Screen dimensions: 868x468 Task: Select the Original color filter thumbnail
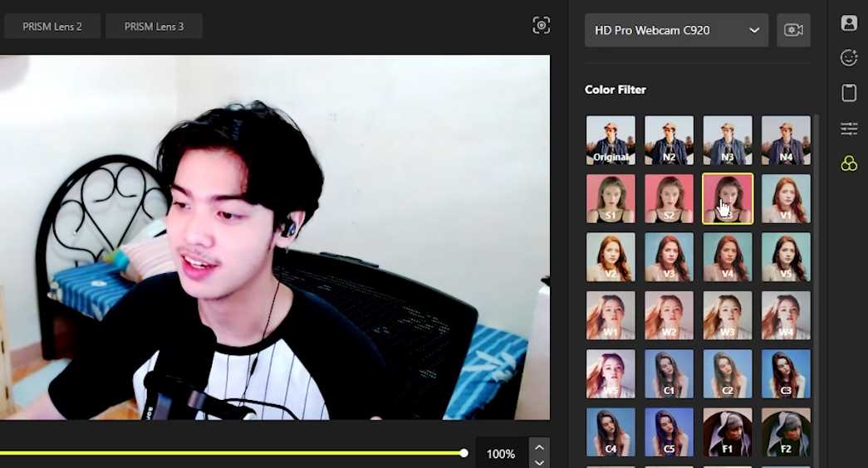tap(611, 140)
